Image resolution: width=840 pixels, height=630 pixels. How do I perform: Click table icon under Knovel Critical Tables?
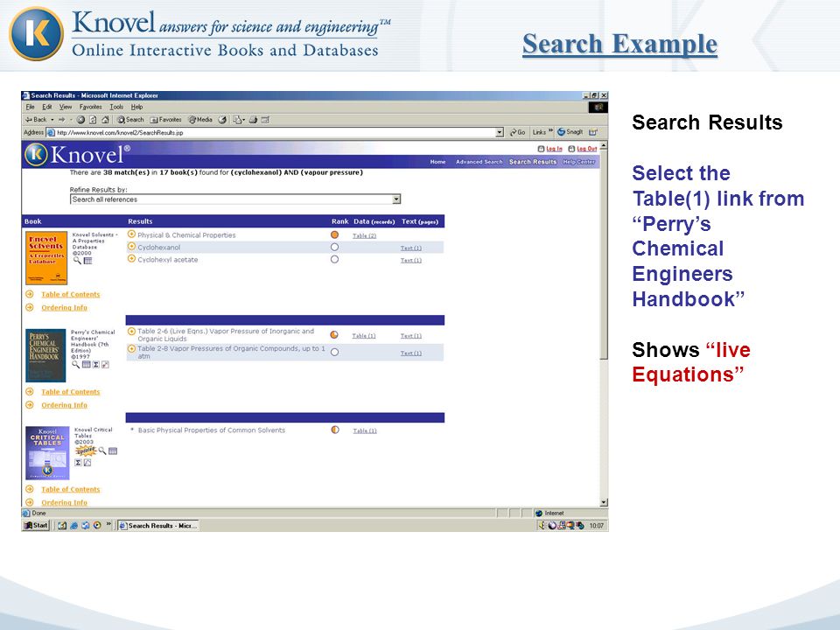tap(113, 451)
